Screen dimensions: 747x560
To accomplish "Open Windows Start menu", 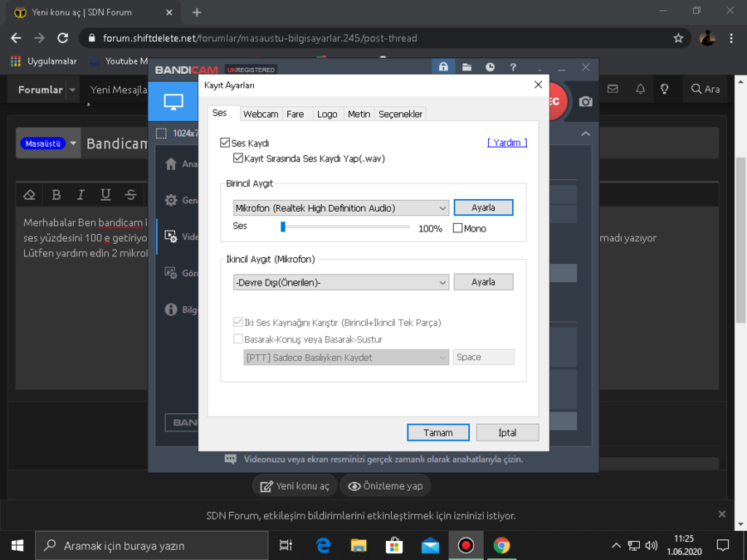I will coord(17,545).
